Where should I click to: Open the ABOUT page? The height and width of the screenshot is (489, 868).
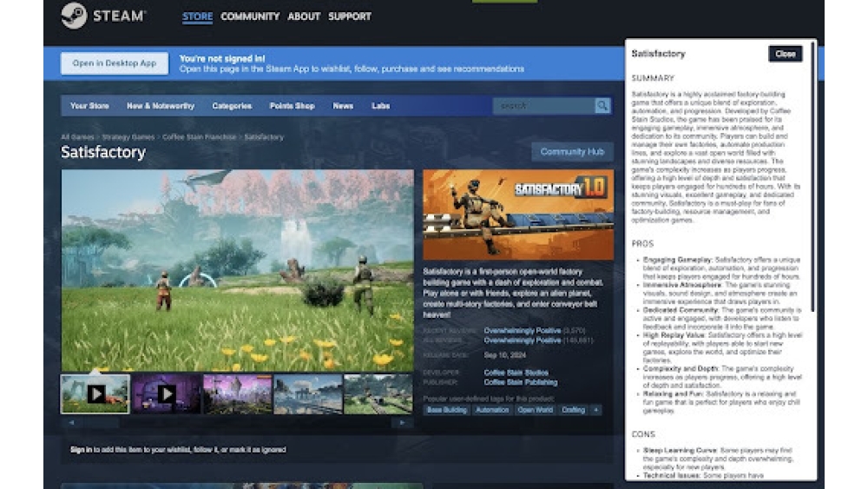point(304,17)
